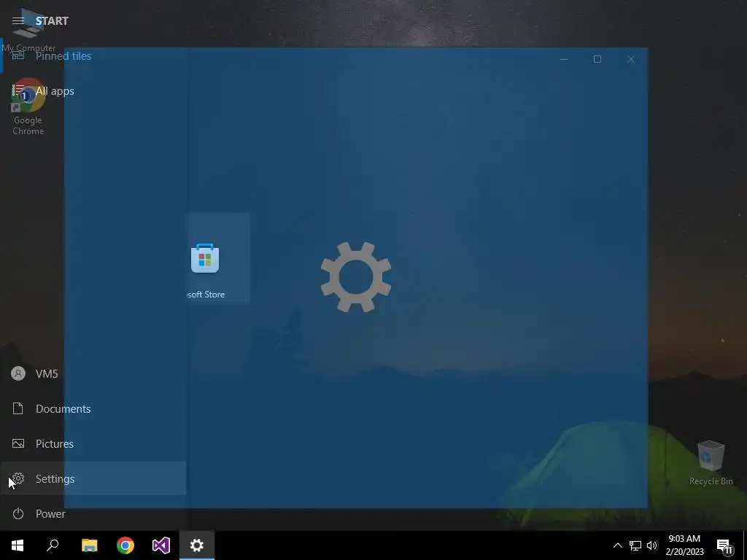Open the date and time clock
Image resolution: width=747 pixels, height=560 pixels.
click(684, 545)
